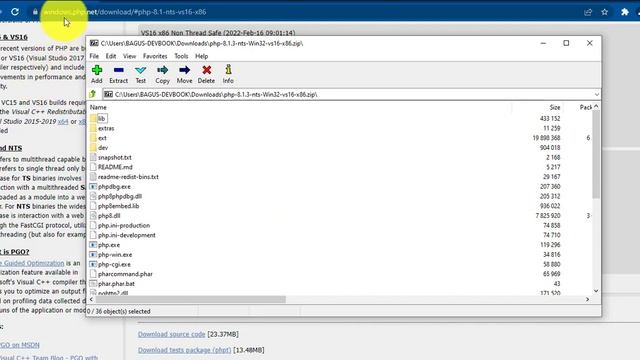Select README.md file
The height and width of the screenshot is (360, 640).
point(115,167)
